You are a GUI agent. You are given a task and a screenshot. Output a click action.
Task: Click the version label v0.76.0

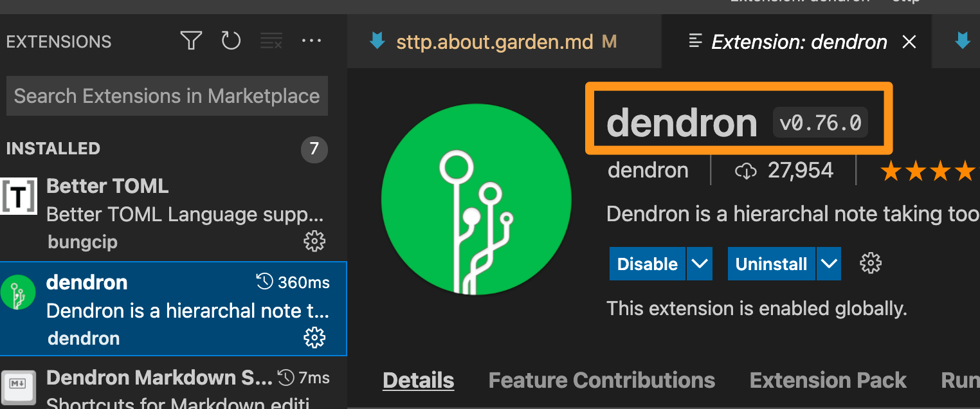821,123
